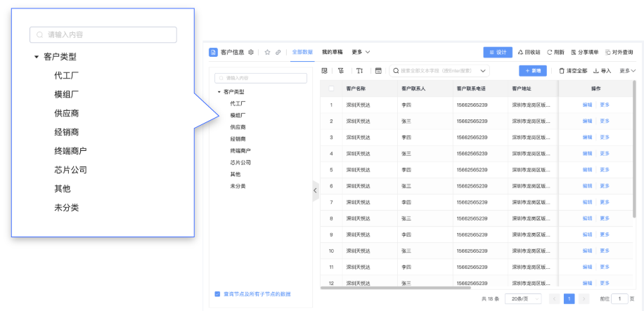The width and height of the screenshot is (644, 311).
Task: Open 分享填单 share form
Action: [x=585, y=52]
